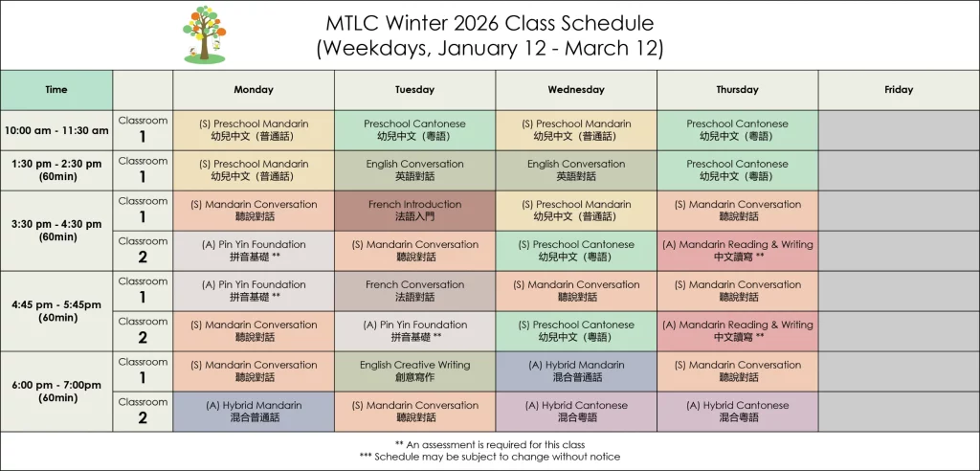Select the Tuesday column header
The width and height of the screenshot is (980, 471).
point(414,90)
